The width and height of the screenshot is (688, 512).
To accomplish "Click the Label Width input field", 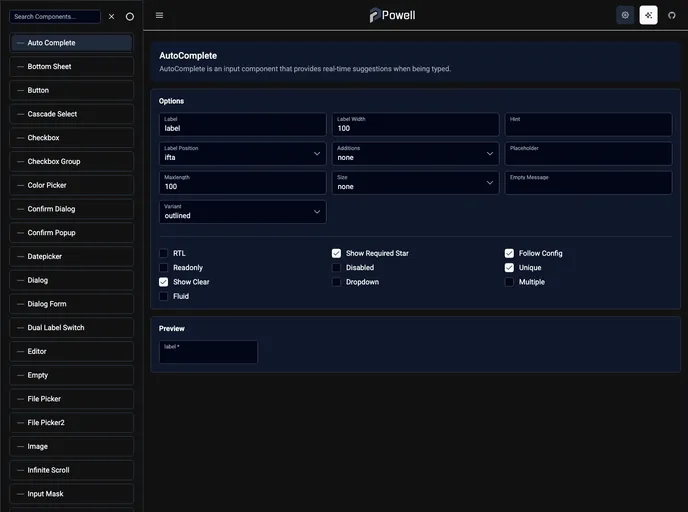I will pyautogui.click(x=416, y=125).
